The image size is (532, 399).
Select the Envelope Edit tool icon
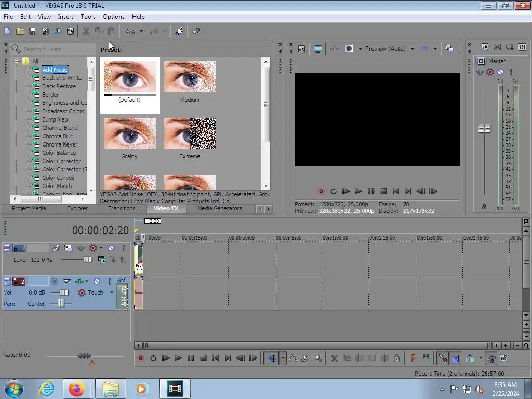tap(293, 358)
